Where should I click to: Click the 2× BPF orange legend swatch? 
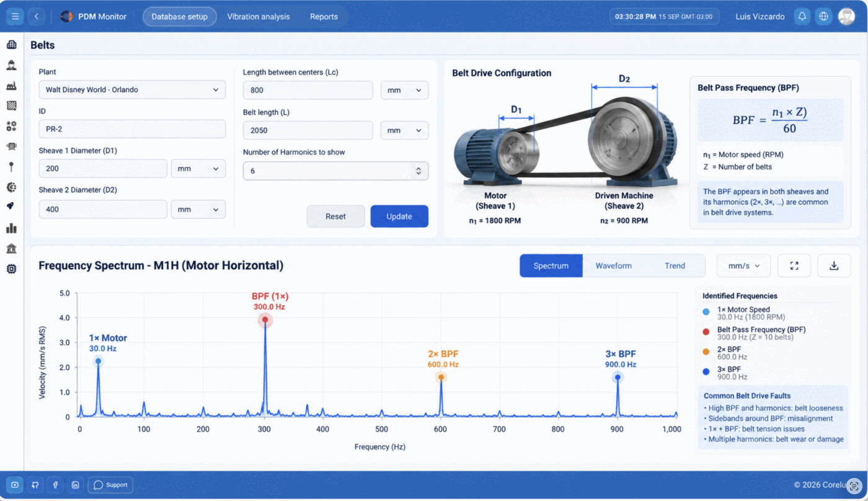coord(706,352)
